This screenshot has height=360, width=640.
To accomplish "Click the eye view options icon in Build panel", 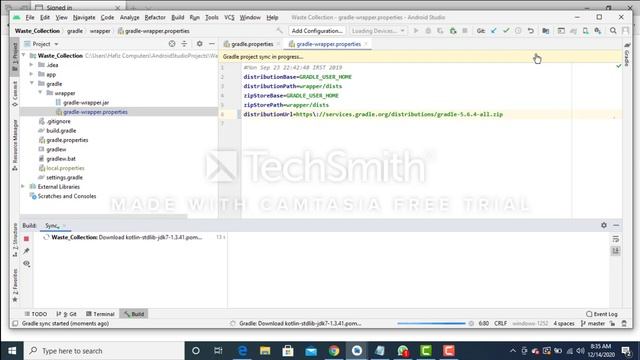I will click(x=27, y=264).
